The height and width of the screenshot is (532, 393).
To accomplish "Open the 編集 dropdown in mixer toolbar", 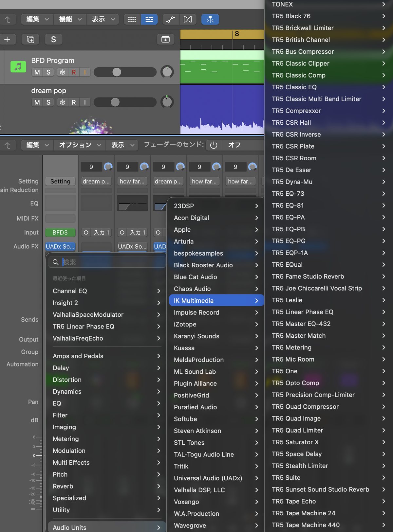I will coord(37,145).
